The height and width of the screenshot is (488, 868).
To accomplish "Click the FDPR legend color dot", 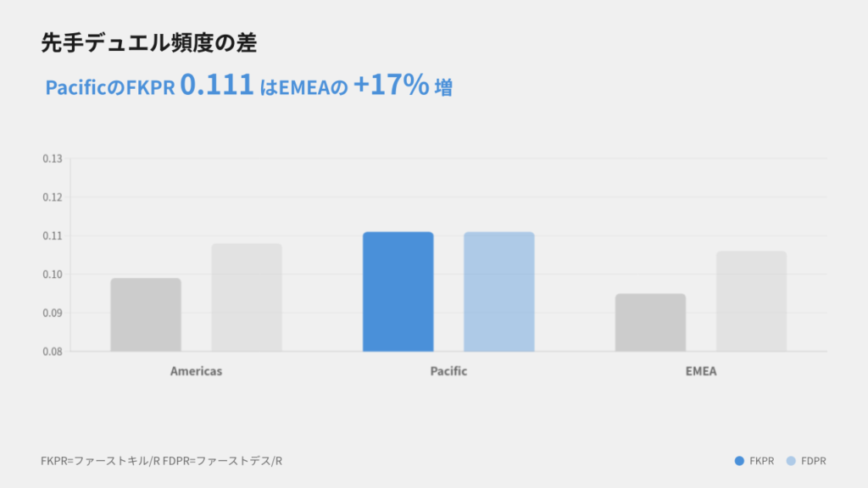I will click(x=791, y=461).
